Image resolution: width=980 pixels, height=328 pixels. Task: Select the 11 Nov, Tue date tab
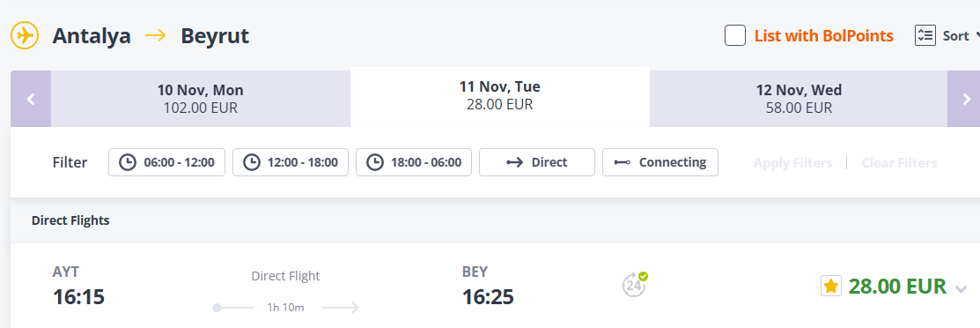(500, 96)
